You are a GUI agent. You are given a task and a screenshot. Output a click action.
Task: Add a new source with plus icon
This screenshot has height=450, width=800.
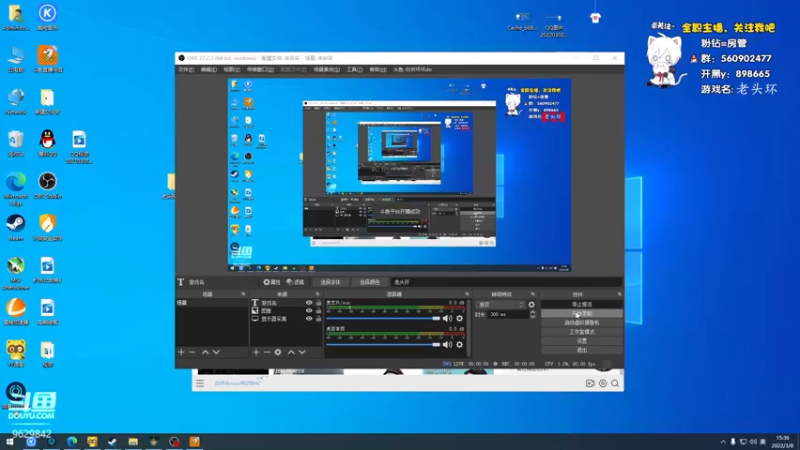(x=256, y=352)
